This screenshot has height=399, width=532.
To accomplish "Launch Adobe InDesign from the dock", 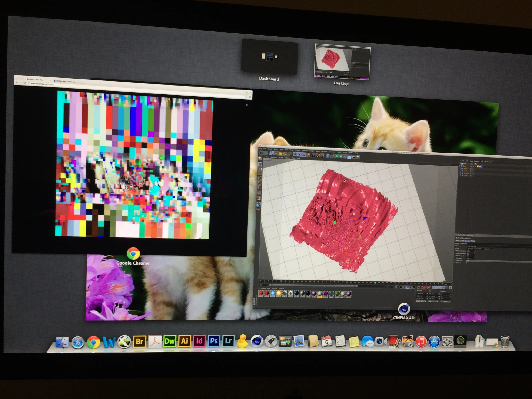I will tap(199, 341).
